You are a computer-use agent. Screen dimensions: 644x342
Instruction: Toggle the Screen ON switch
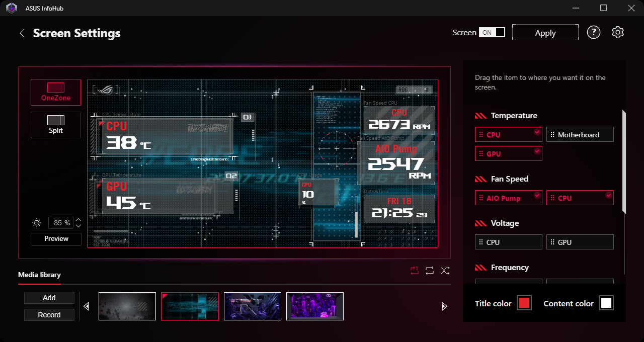click(x=492, y=32)
